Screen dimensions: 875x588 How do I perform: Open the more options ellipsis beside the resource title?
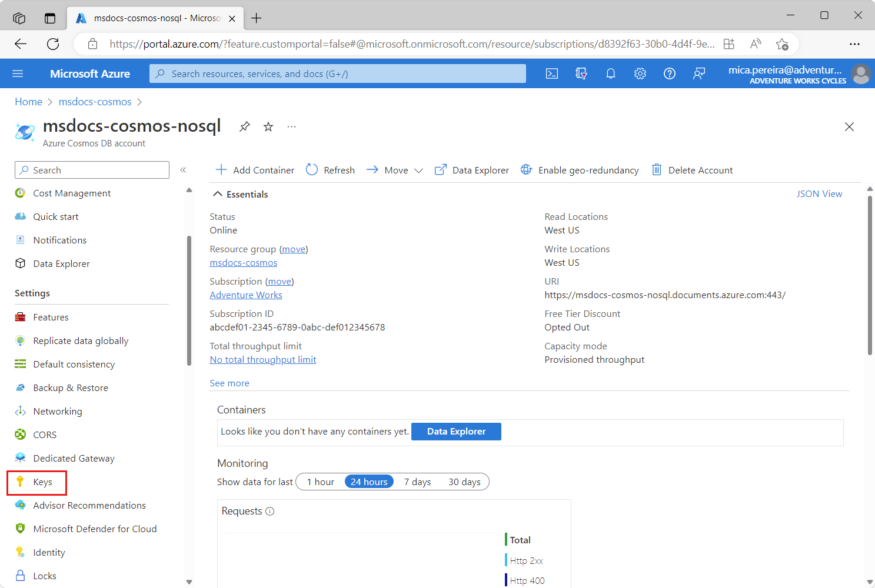[292, 126]
